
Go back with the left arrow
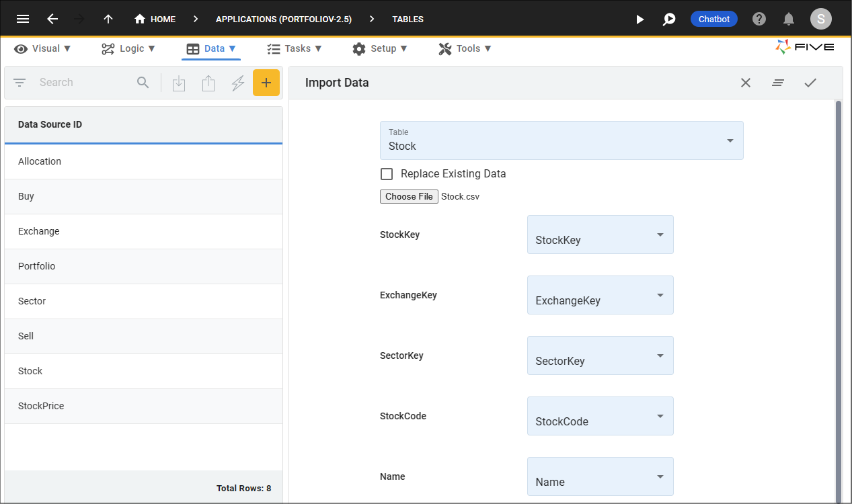(x=52, y=19)
